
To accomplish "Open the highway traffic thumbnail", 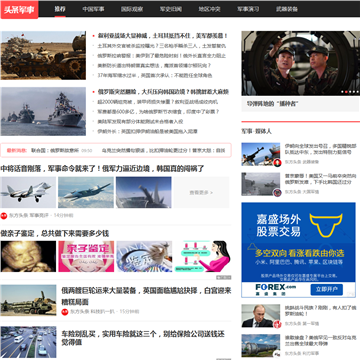I will click(x=28, y=342).
